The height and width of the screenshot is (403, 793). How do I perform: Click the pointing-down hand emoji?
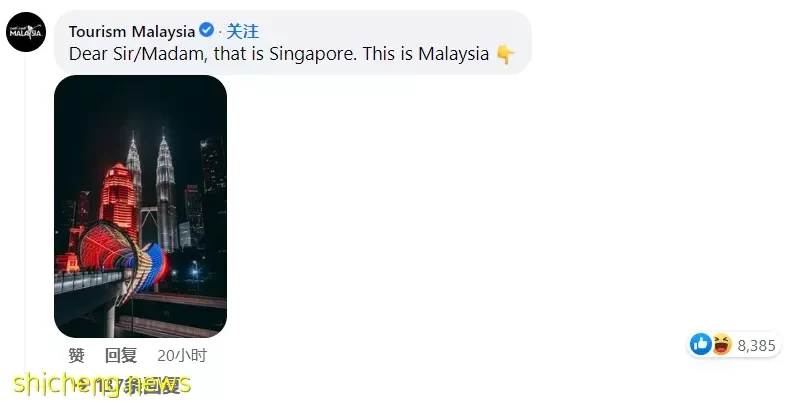[x=505, y=54]
